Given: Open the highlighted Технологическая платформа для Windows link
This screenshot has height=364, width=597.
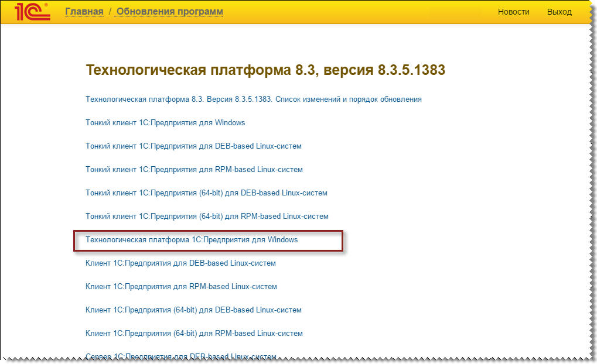Looking at the screenshot, I should [192, 239].
